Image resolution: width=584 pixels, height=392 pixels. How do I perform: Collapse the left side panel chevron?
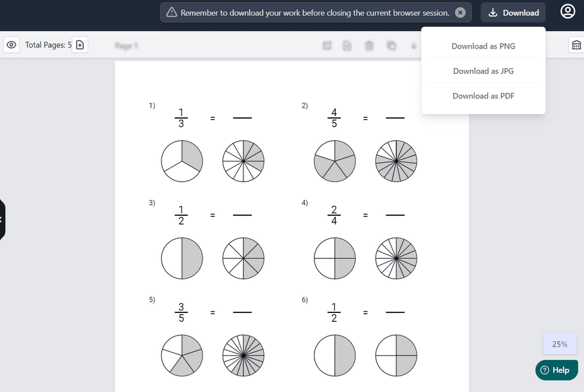pyautogui.click(x=2, y=219)
